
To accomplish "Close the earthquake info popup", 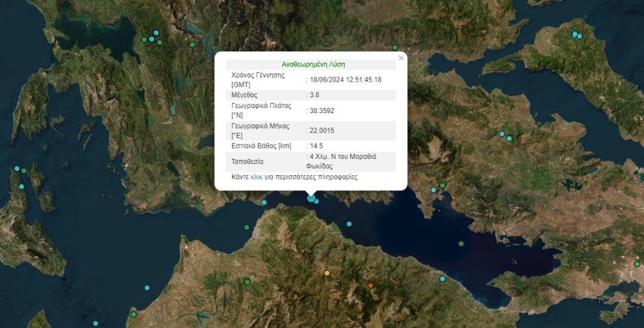I will 401,58.
